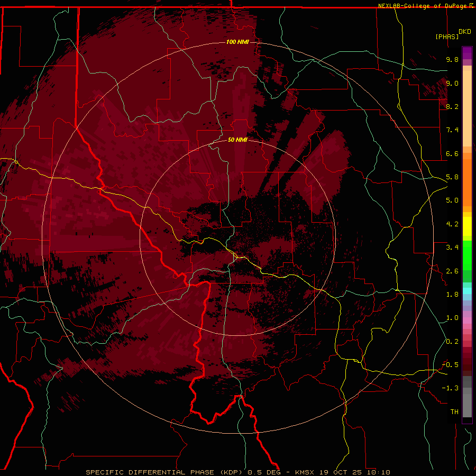Select the 6.6 legend value
476x476 pixels.
[x=452, y=153]
